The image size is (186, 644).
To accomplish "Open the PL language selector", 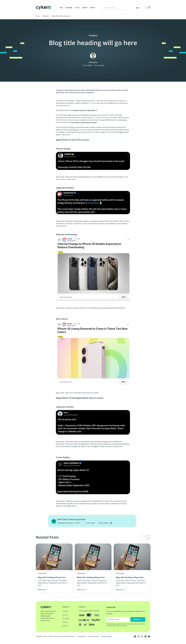I will 139,8.
